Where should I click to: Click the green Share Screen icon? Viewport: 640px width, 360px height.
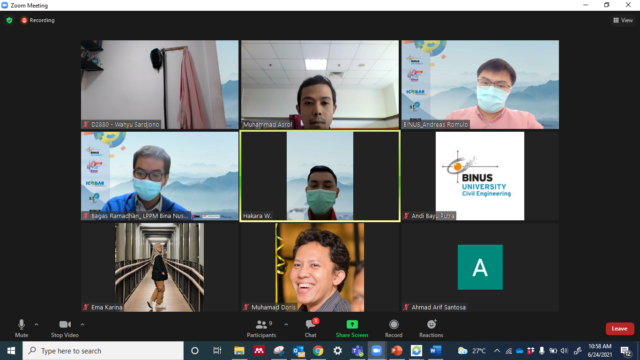[x=352, y=324]
